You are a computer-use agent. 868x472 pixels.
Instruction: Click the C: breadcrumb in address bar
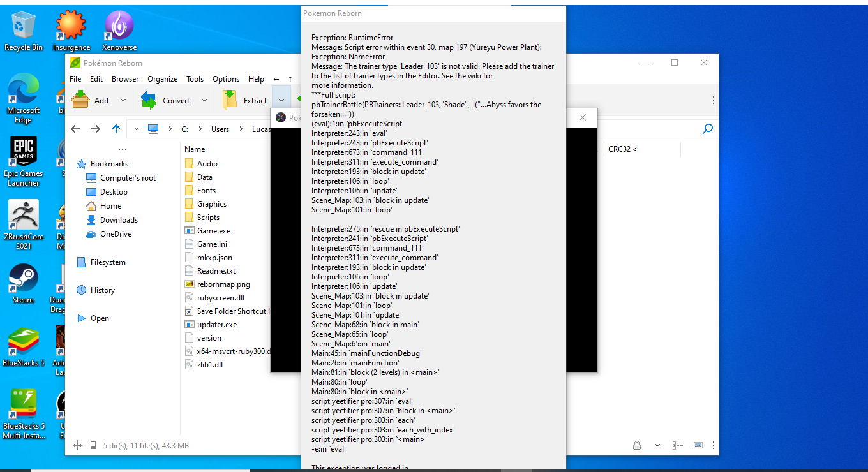point(185,129)
